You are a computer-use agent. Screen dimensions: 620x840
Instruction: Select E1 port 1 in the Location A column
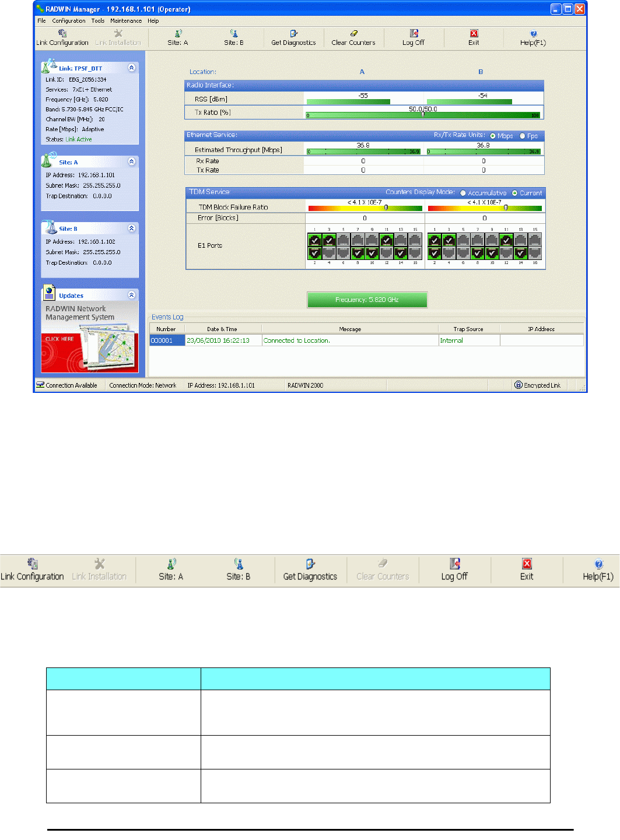[x=314, y=240]
